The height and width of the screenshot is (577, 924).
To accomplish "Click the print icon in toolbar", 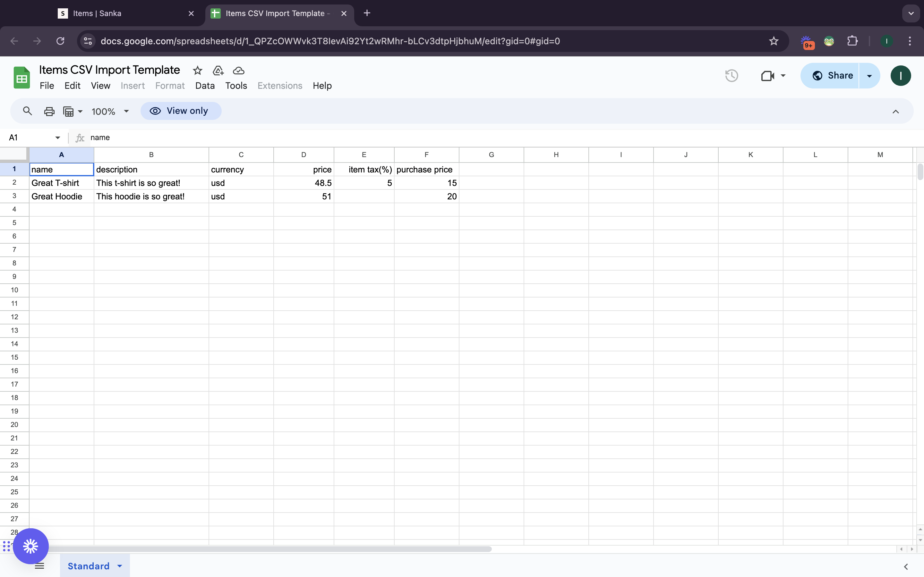I will [x=49, y=111].
